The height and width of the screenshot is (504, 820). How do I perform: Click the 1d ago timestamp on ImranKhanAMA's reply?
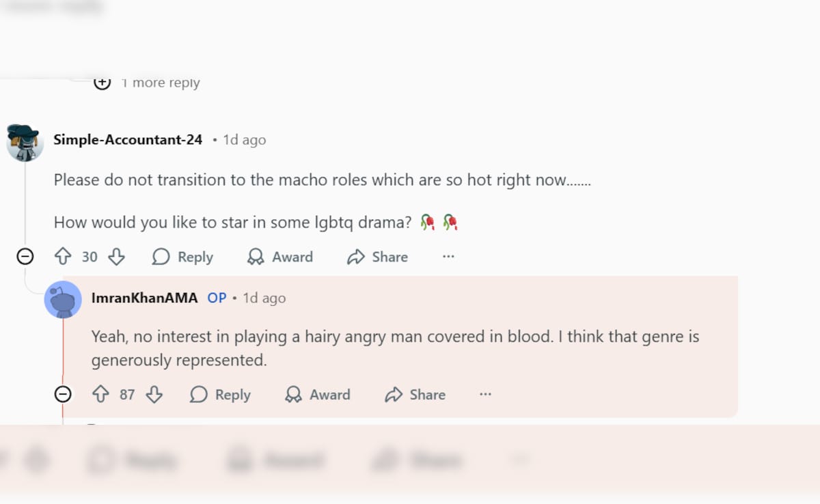click(264, 298)
